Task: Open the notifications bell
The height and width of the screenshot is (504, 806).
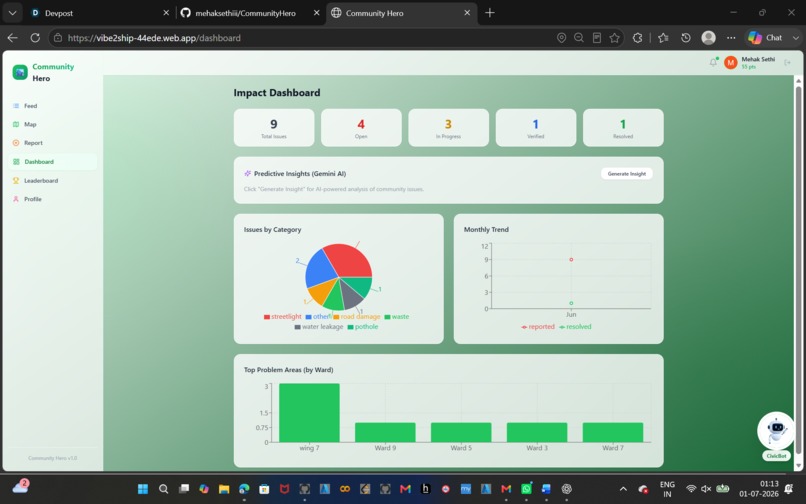Action: tap(713, 62)
